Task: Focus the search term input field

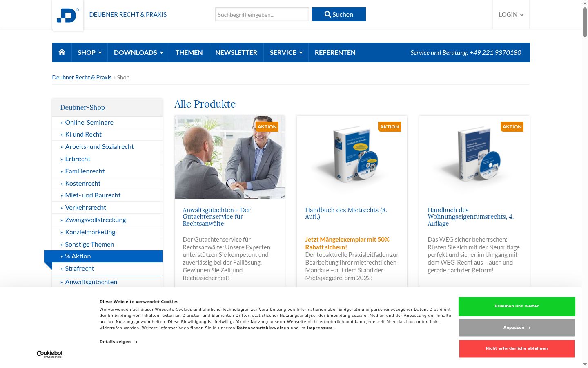Action: click(262, 14)
